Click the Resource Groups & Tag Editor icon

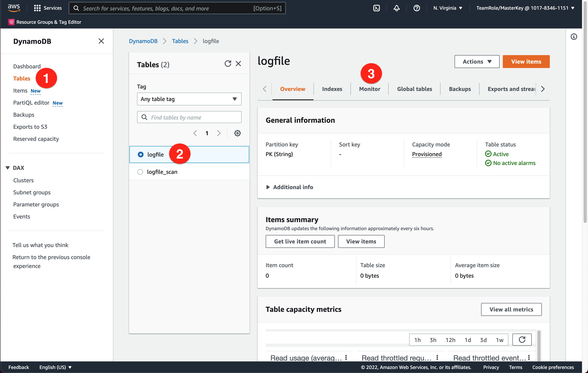11,22
